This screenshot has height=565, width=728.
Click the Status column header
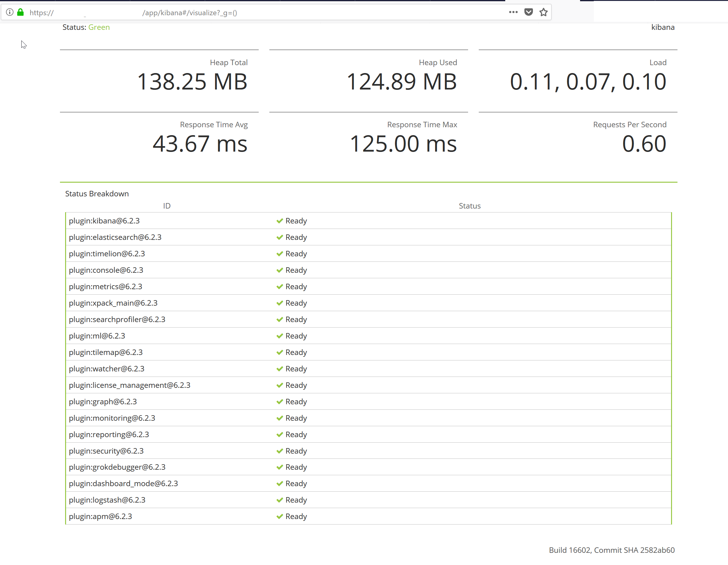point(469,206)
